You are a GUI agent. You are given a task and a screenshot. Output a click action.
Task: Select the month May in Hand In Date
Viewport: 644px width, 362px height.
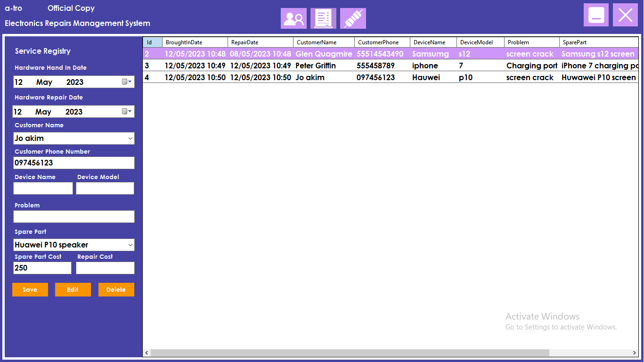click(x=44, y=82)
